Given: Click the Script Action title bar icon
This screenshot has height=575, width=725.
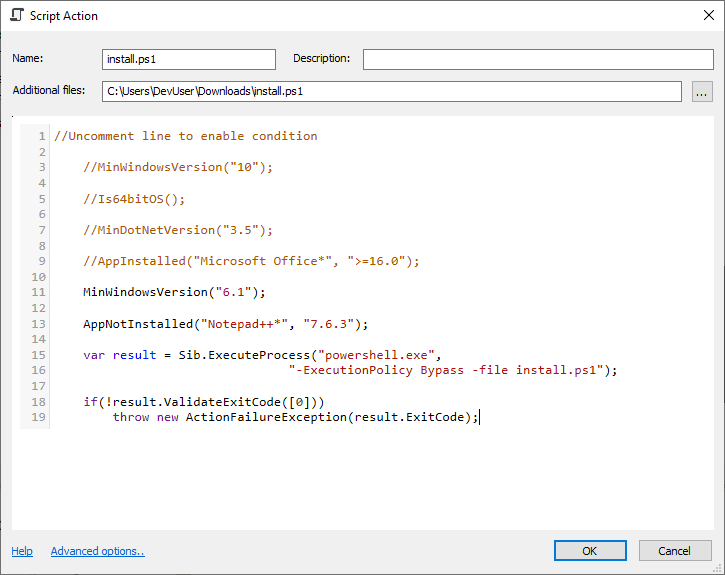Looking at the screenshot, I should pyautogui.click(x=17, y=15).
